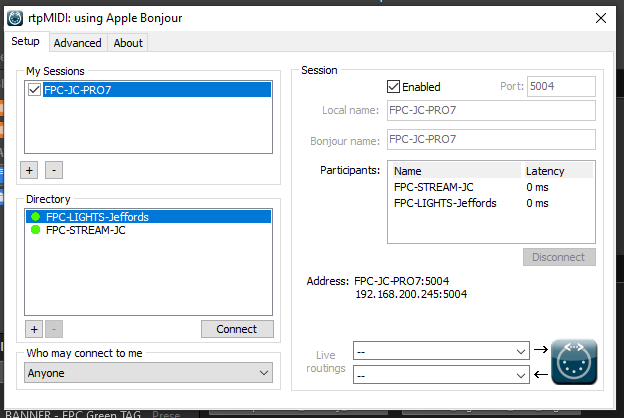Select FPC-STREAM-JC in Directory list

click(x=148, y=230)
